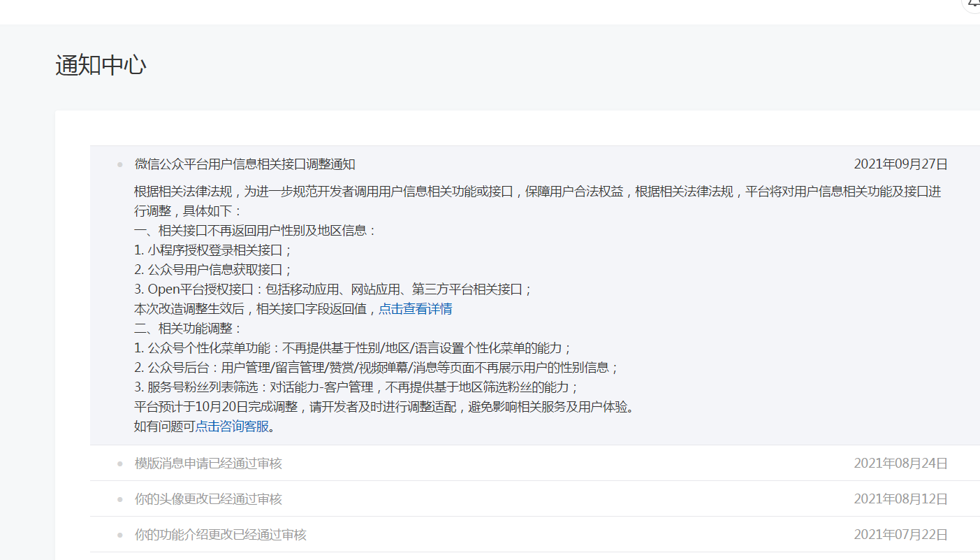Collapse the 微信公众平台用户信息相关接口调整通知 notice title
The width and height of the screenshot is (980, 560).
[245, 164]
